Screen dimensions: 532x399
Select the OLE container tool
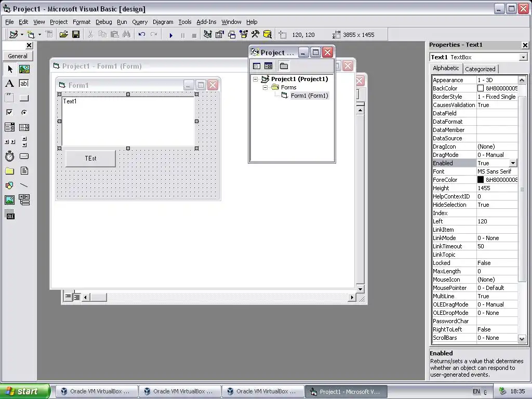[10, 215]
